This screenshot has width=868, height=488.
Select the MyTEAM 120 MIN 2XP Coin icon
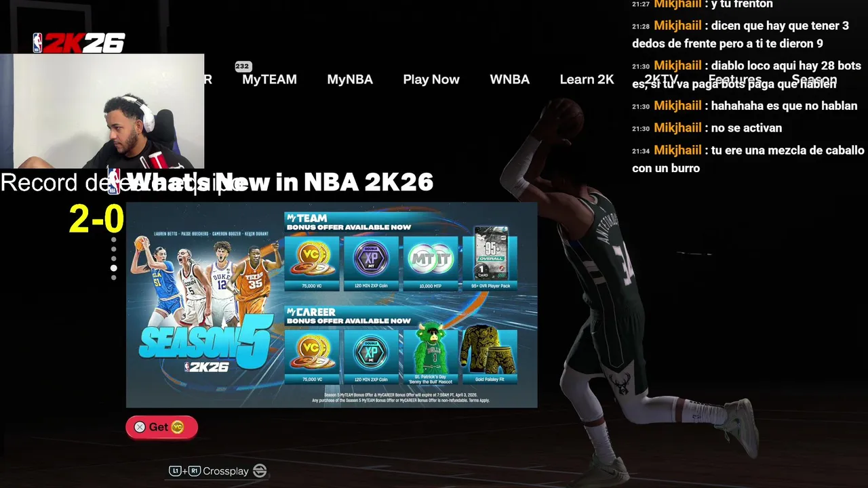pos(371,258)
